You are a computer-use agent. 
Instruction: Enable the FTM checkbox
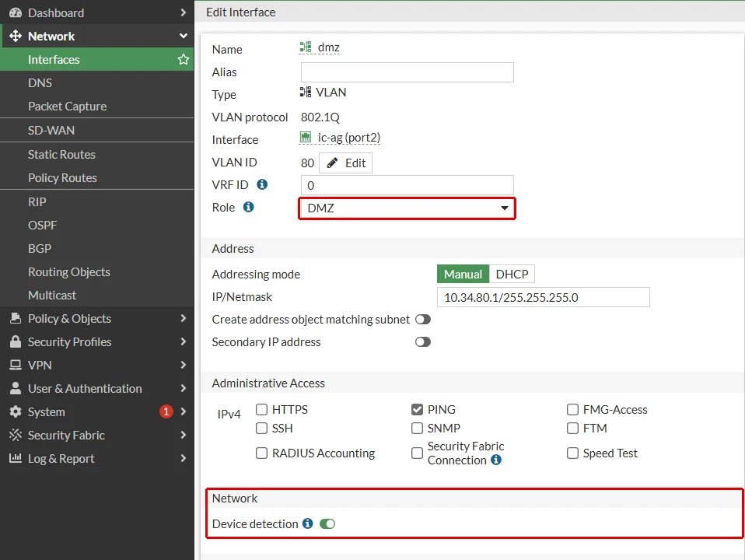572,429
